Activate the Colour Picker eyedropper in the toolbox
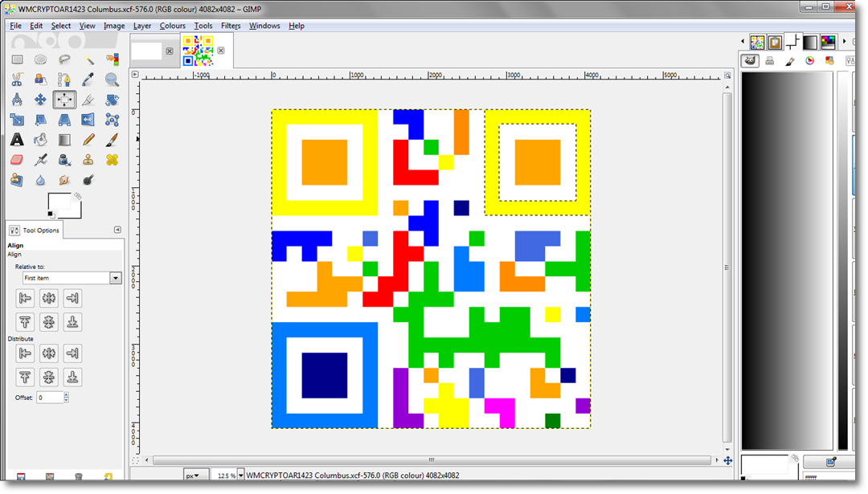The width and height of the screenshot is (868, 494). click(x=88, y=80)
